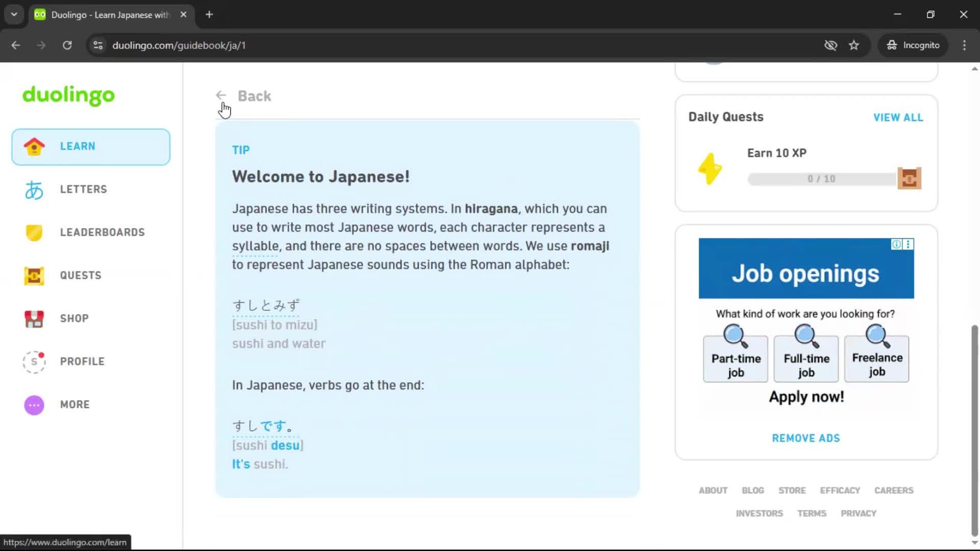
Task: Click the Earn 10 XP progress bar
Action: click(821, 179)
